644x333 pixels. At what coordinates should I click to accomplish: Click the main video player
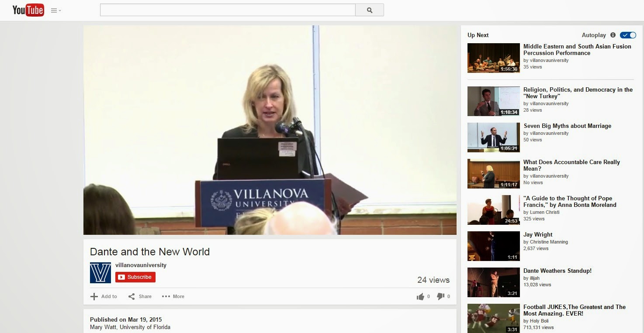[270, 130]
